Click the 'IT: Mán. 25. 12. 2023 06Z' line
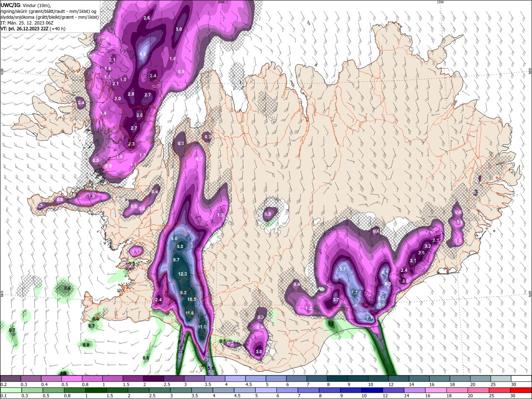 [x=27, y=22]
